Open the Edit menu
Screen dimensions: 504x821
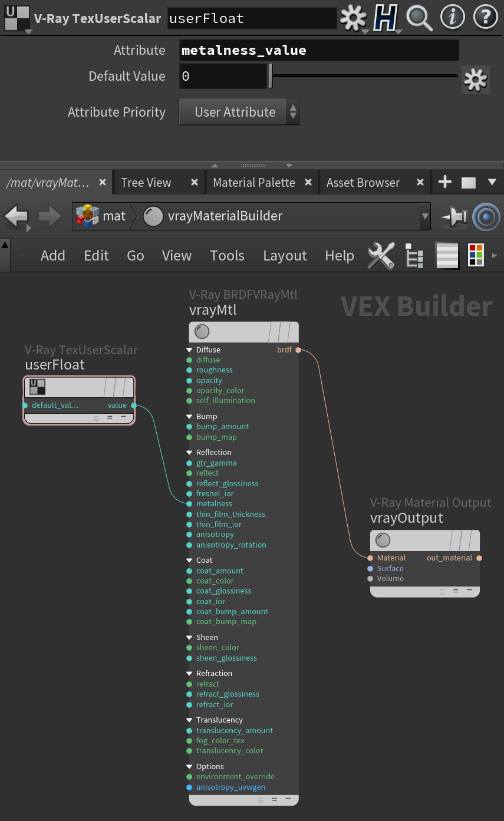[x=96, y=256]
